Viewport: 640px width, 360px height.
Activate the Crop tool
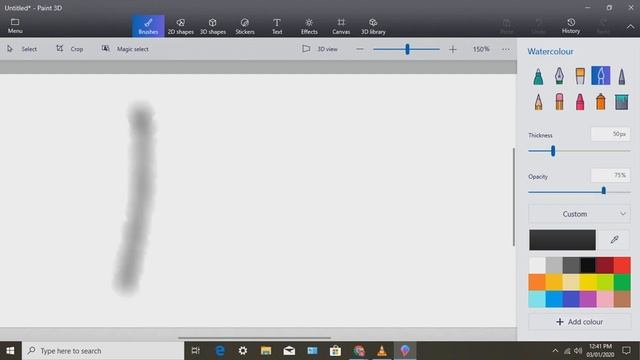[x=69, y=49]
